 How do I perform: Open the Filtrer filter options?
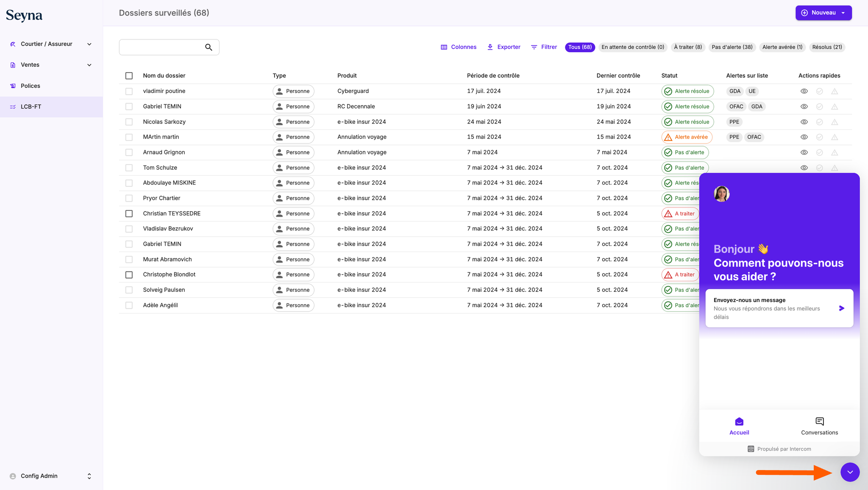click(x=544, y=47)
